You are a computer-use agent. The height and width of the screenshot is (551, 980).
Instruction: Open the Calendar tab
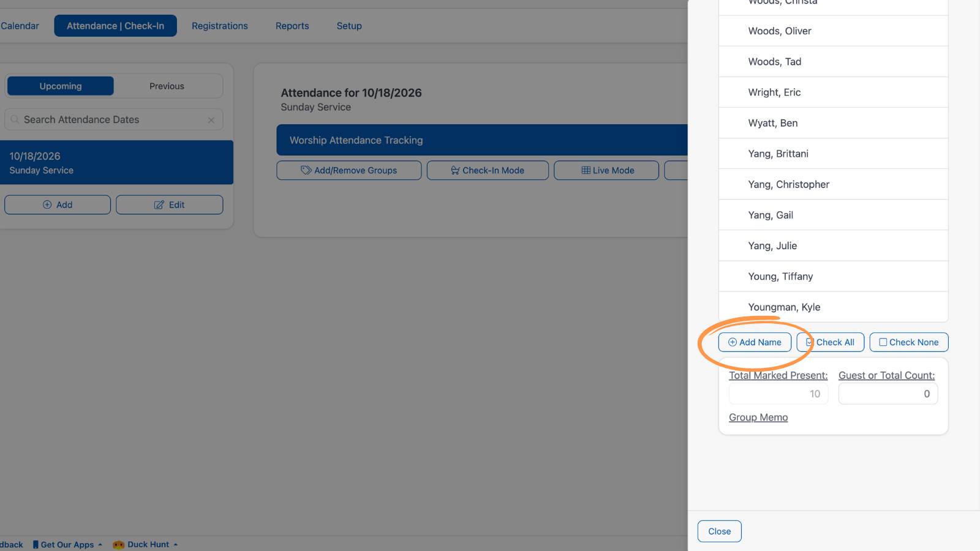point(20,26)
